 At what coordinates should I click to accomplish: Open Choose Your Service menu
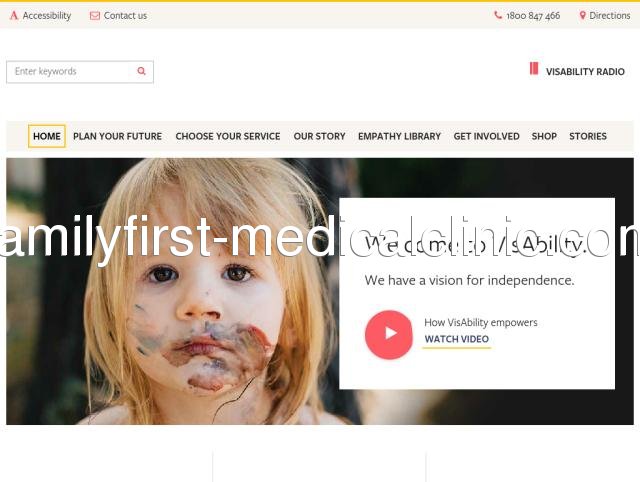(228, 136)
